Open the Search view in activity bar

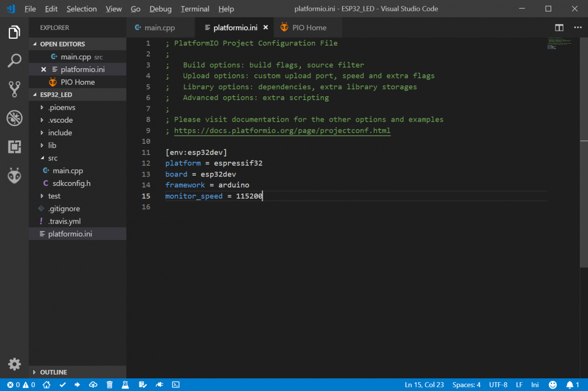(x=14, y=61)
